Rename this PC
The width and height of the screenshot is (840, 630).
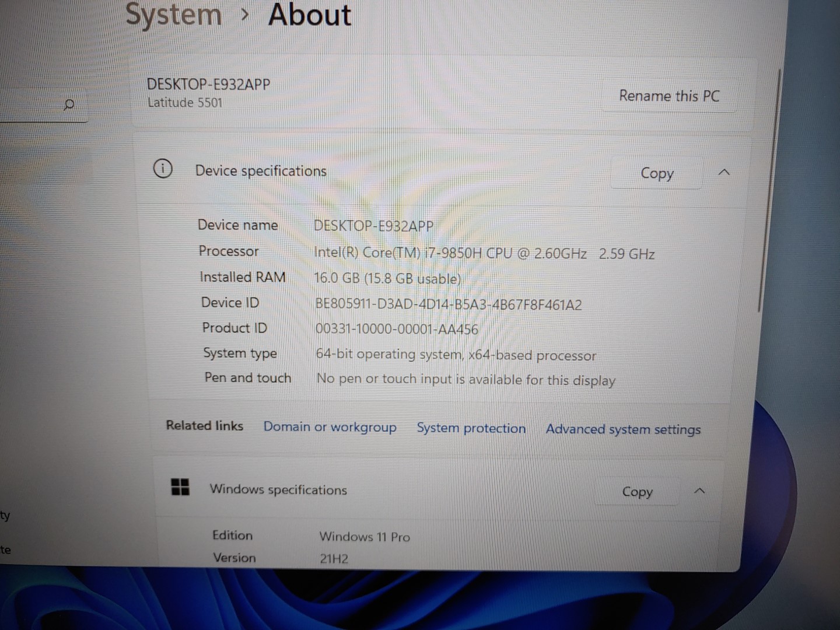point(669,96)
